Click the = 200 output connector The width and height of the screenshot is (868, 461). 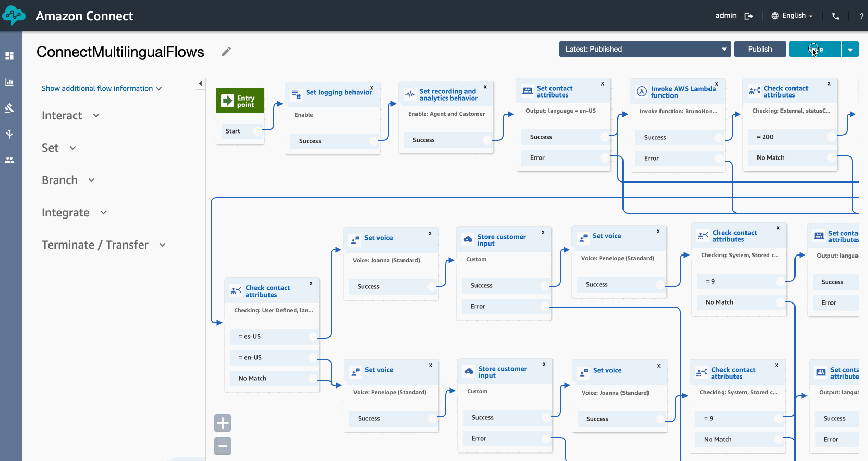832,137
